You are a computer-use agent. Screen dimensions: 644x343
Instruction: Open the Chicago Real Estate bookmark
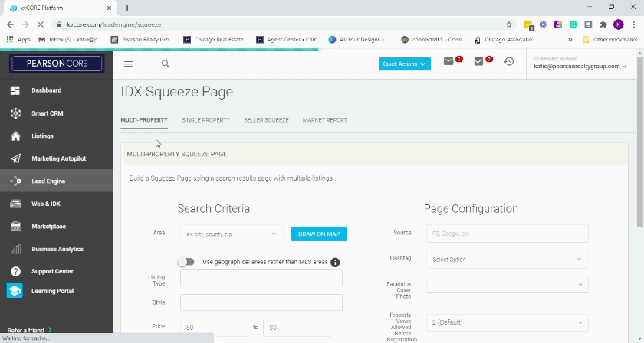(215, 39)
